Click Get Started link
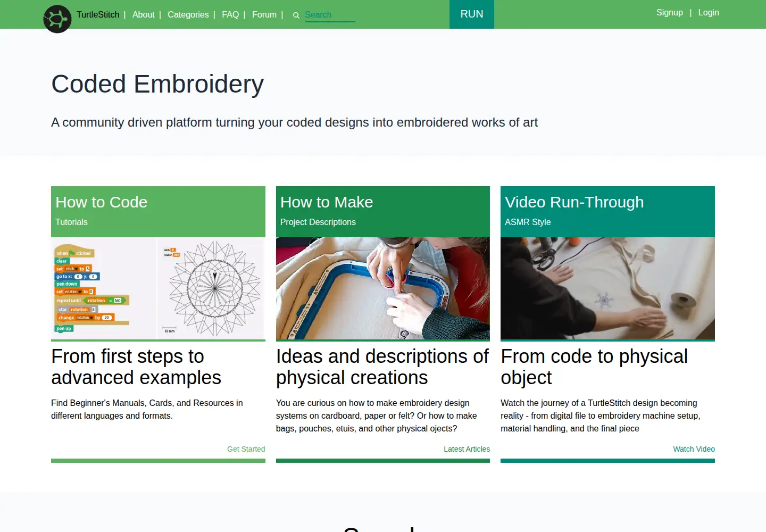This screenshot has height=532, width=766. point(246,449)
